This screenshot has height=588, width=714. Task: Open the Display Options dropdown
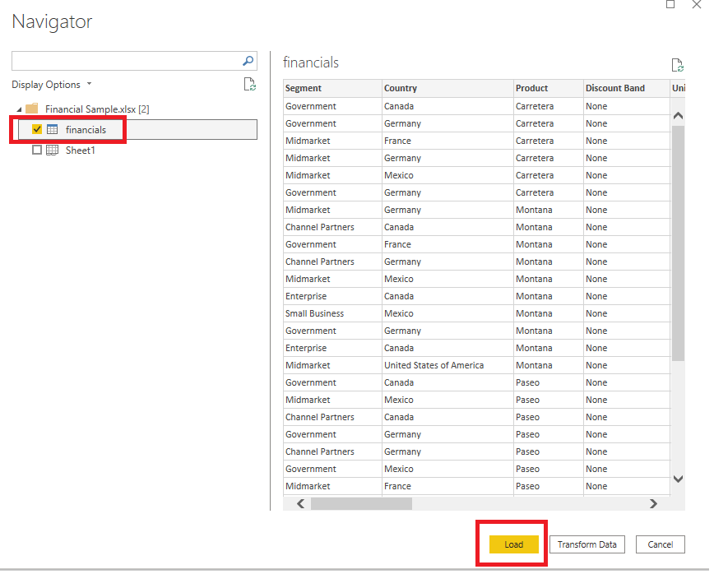52,85
